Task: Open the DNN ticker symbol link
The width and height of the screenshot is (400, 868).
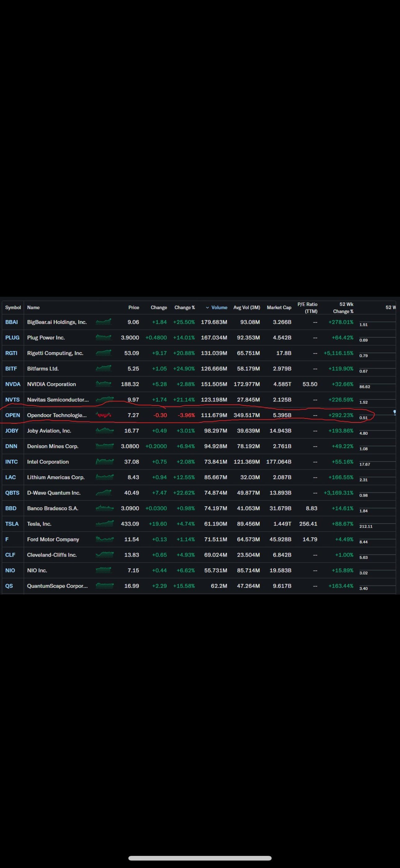Action: (x=11, y=446)
